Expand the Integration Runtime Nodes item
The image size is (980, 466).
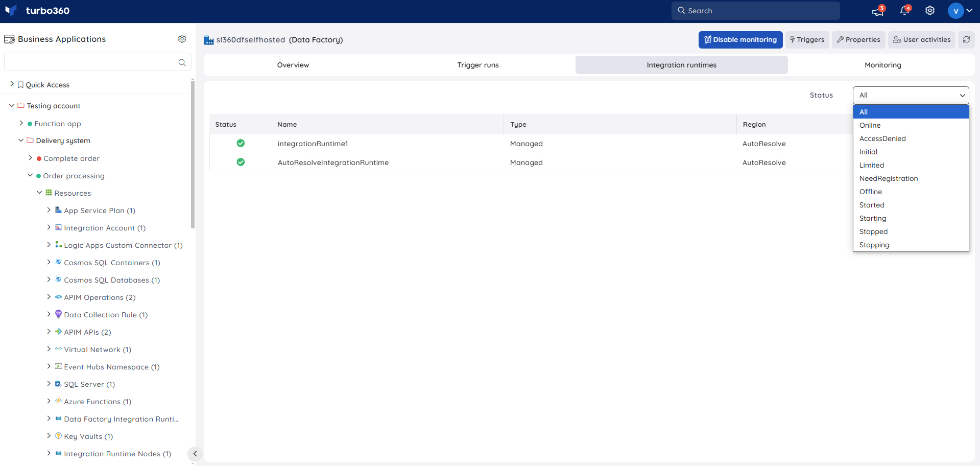[x=49, y=453]
